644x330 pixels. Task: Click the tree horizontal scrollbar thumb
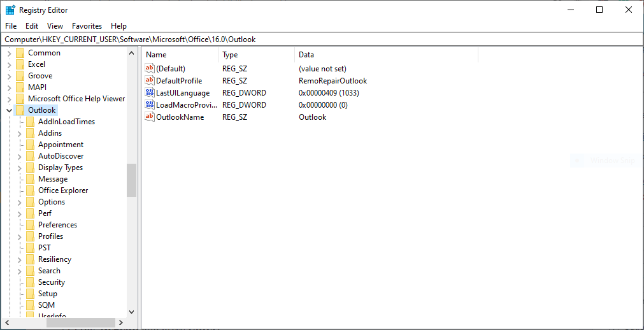click(81, 322)
